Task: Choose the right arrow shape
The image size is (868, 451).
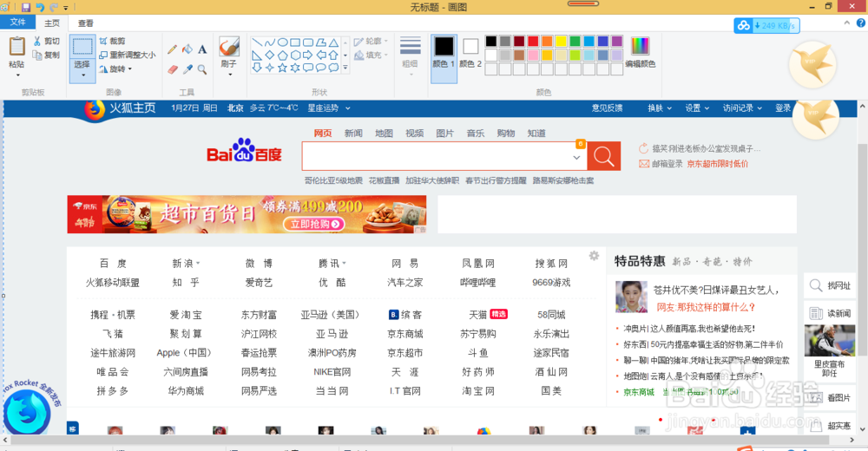Action: click(308, 56)
